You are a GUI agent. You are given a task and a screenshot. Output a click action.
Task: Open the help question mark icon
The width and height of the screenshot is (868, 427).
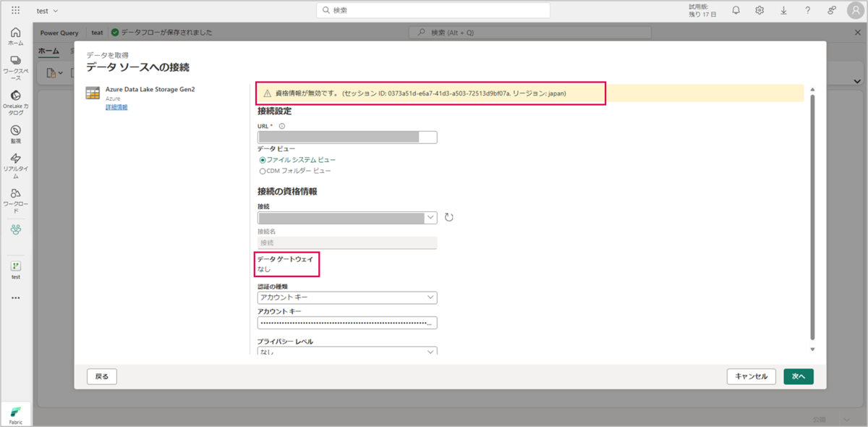[807, 10]
